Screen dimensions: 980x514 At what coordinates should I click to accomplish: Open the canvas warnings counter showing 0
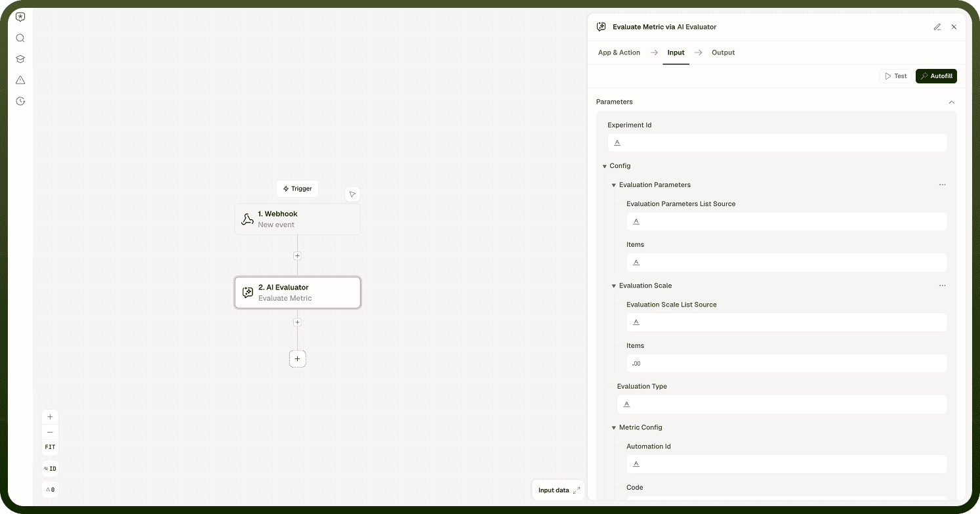tap(50, 490)
